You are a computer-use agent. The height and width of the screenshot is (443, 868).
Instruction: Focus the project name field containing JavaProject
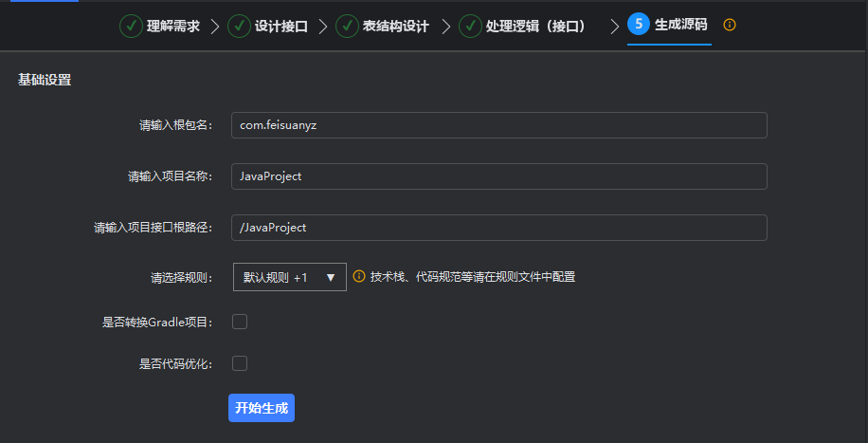point(498,176)
